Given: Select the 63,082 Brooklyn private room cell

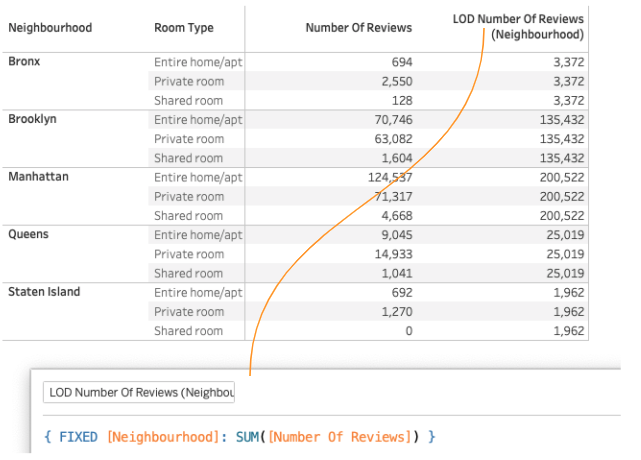Looking at the screenshot, I should click(x=390, y=139).
